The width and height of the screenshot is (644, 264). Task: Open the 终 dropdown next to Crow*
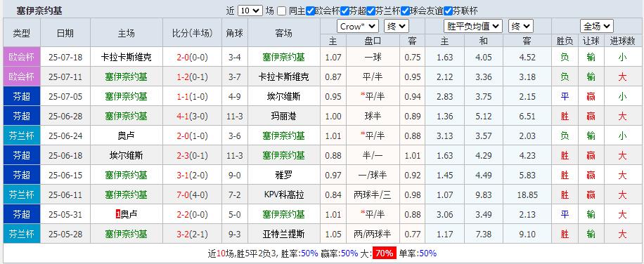click(x=397, y=27)
